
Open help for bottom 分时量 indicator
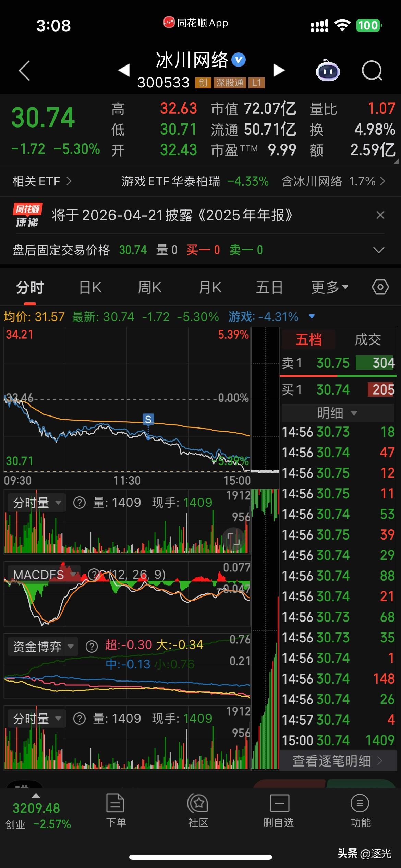tap(80, 718)
